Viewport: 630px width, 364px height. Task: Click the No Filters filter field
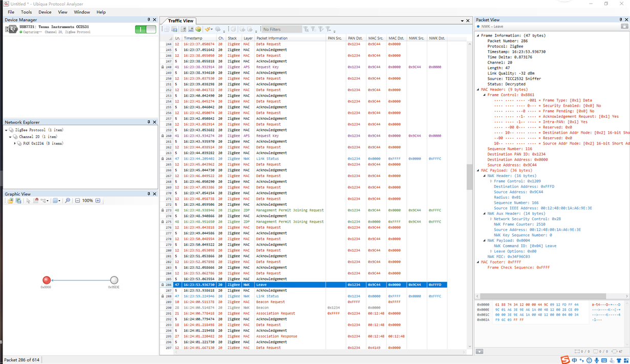281,29
